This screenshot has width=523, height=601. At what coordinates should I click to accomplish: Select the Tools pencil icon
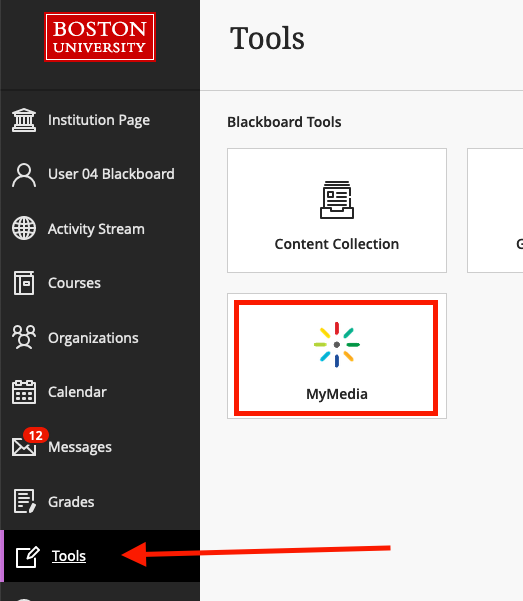[28, 557]
